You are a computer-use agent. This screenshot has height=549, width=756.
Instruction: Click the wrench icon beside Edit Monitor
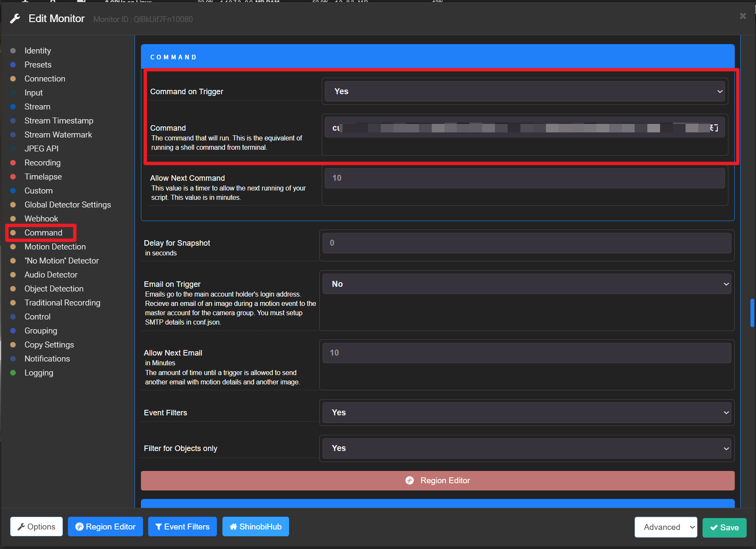click(15, 19)
